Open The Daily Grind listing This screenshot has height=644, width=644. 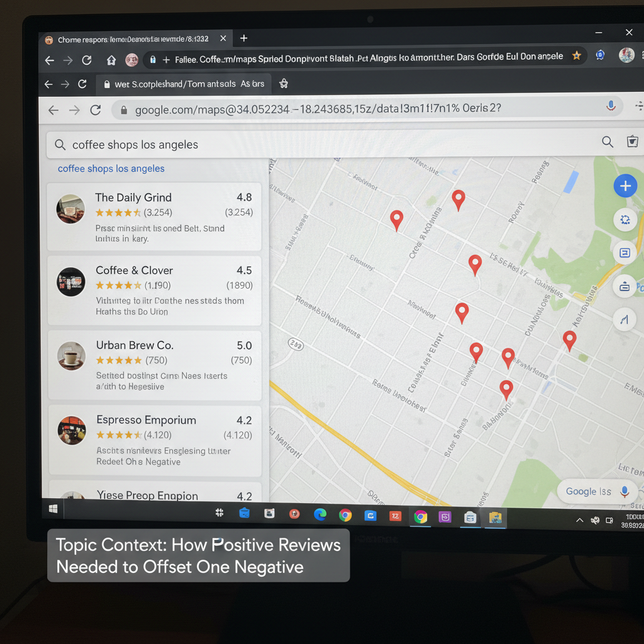(154, 217)
